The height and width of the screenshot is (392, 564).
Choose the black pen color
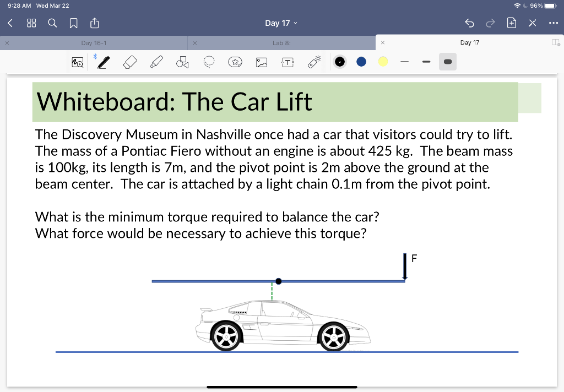(x=339, y=62)
